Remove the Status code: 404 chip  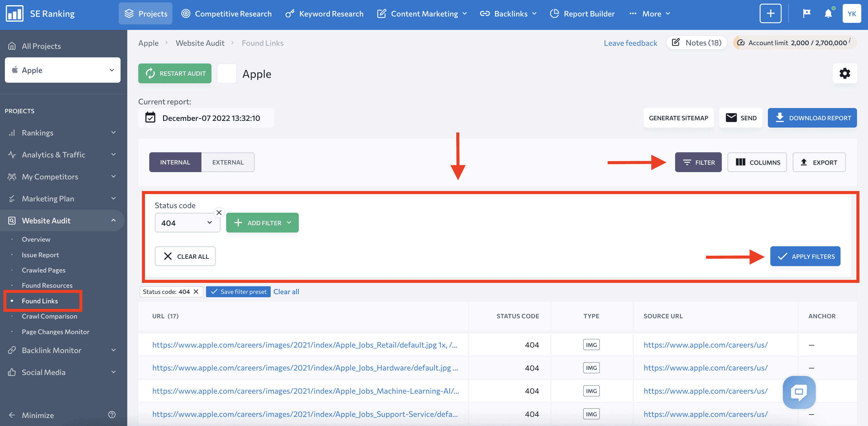pos(196,291)
